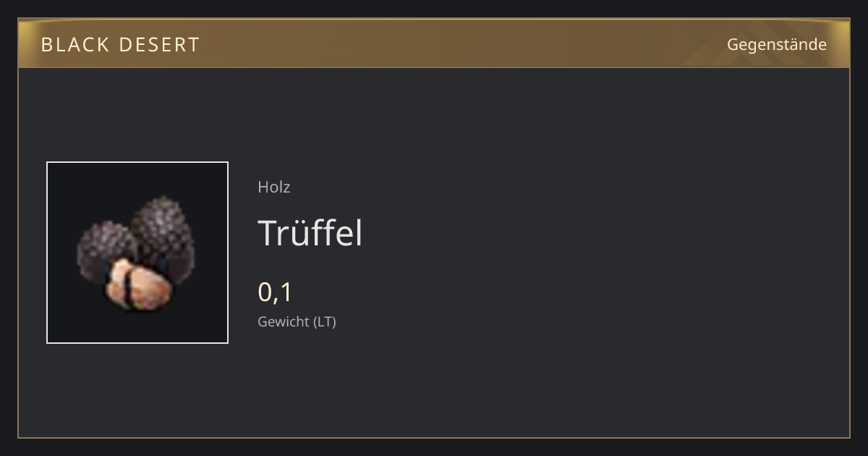
Task: Click the gold header banner
Action: click(434, 43)
